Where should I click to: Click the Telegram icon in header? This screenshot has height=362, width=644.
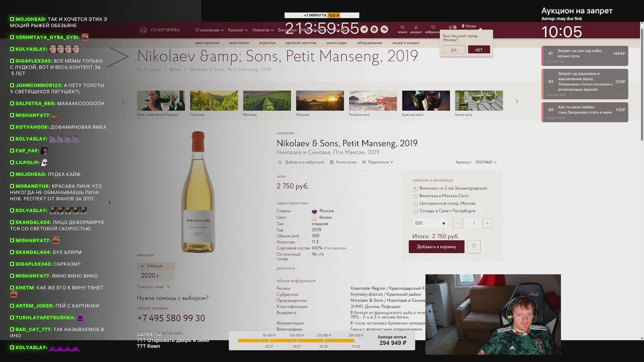(x=364, y=30)
